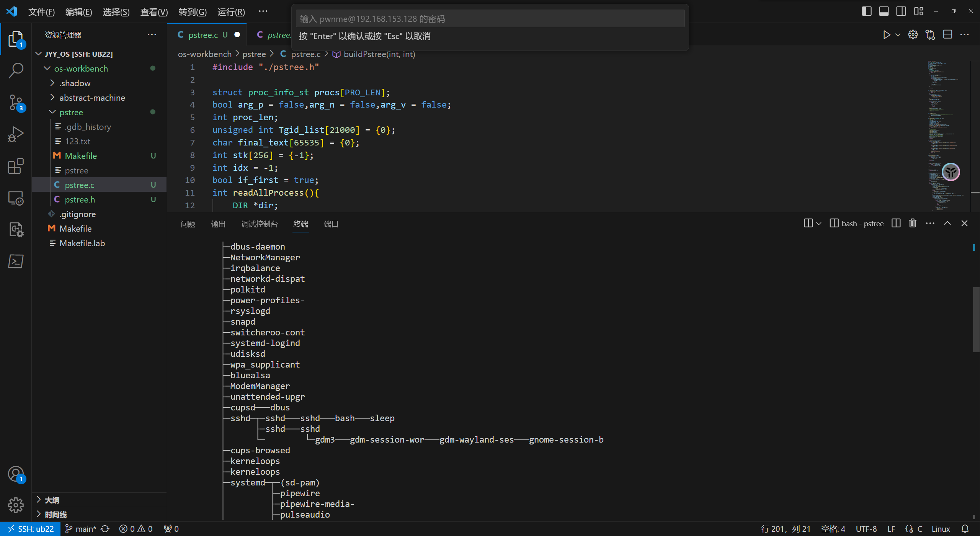
Task: Open the 选择 menu
Action: click(x=116, y=12)
